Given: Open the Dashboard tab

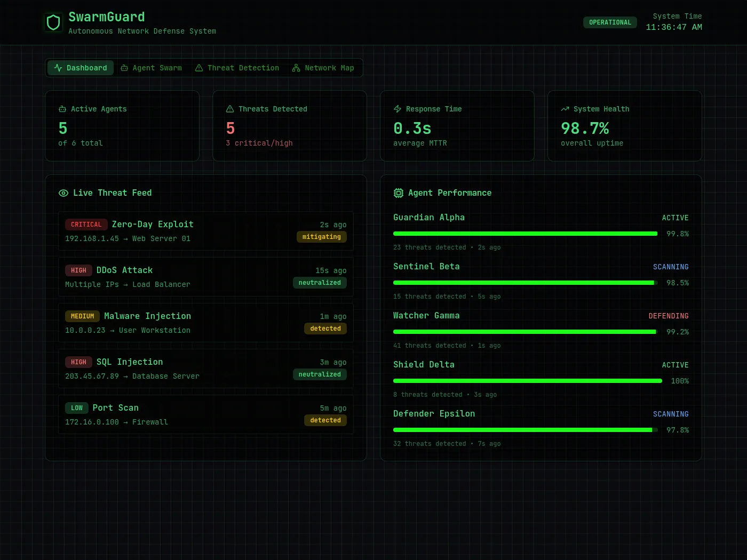Looking at the screenshot, I should [x=81, y=68].
